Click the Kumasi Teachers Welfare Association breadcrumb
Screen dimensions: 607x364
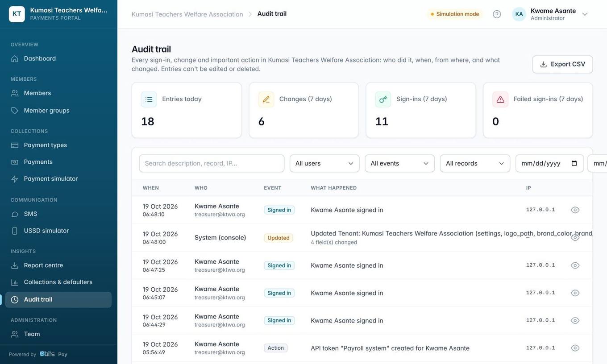[187, 14]
